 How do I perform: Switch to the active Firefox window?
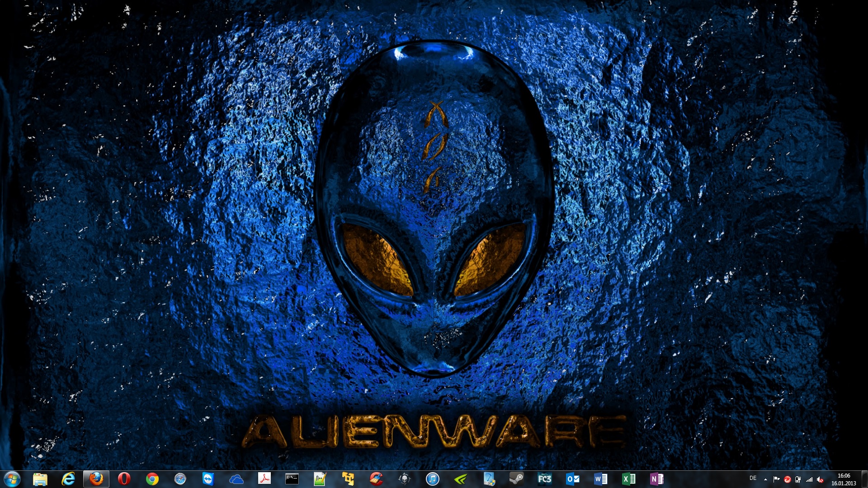[x=96, y=479]
